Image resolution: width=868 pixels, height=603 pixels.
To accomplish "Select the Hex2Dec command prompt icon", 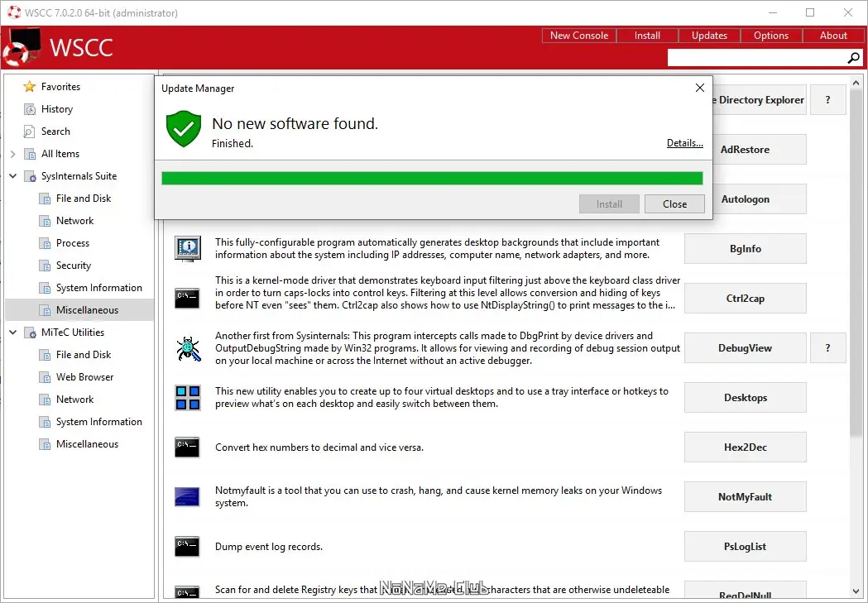I will pyautogui.click(x=187, y=447).
